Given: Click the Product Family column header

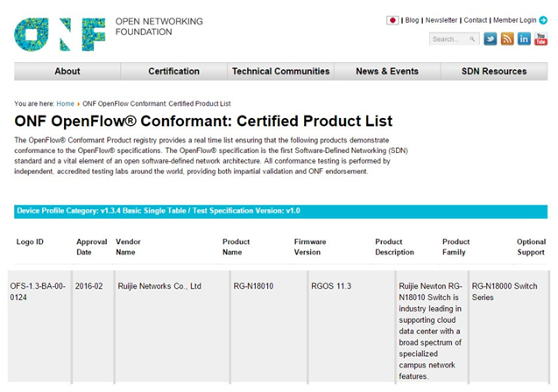Looking at the screenshot, I should point(456,247).
